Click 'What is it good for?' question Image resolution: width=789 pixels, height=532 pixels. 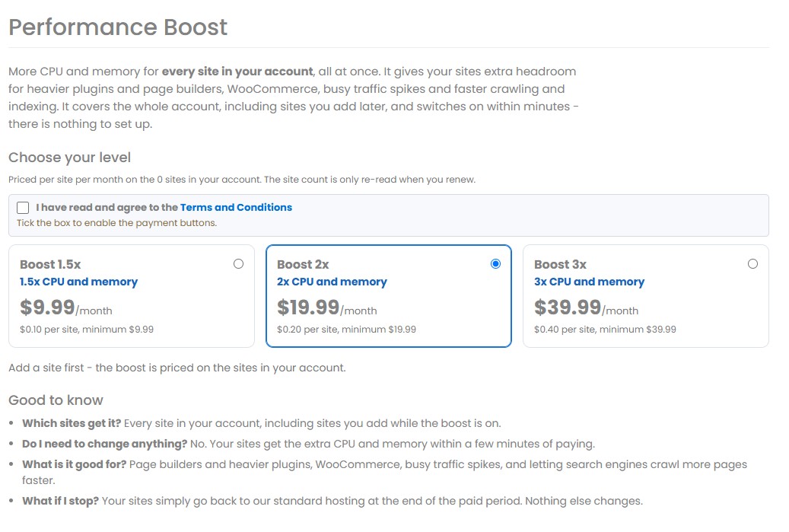(75, 464)
